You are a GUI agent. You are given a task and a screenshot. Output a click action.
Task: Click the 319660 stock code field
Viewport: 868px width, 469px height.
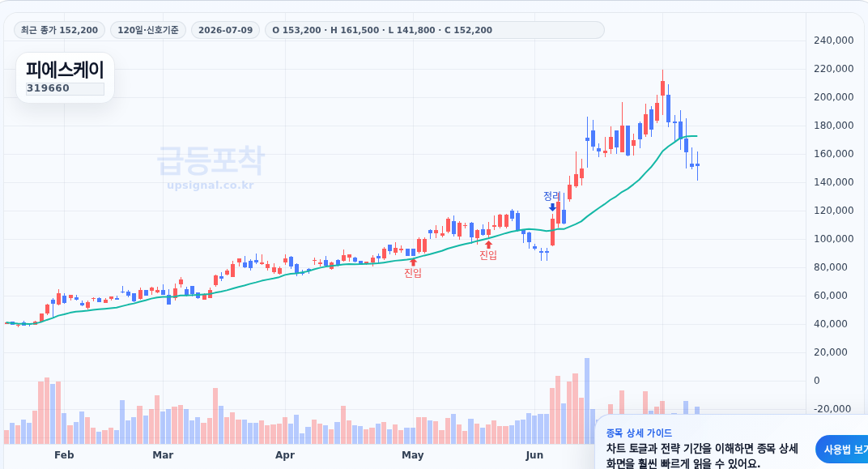coord(65,88)
